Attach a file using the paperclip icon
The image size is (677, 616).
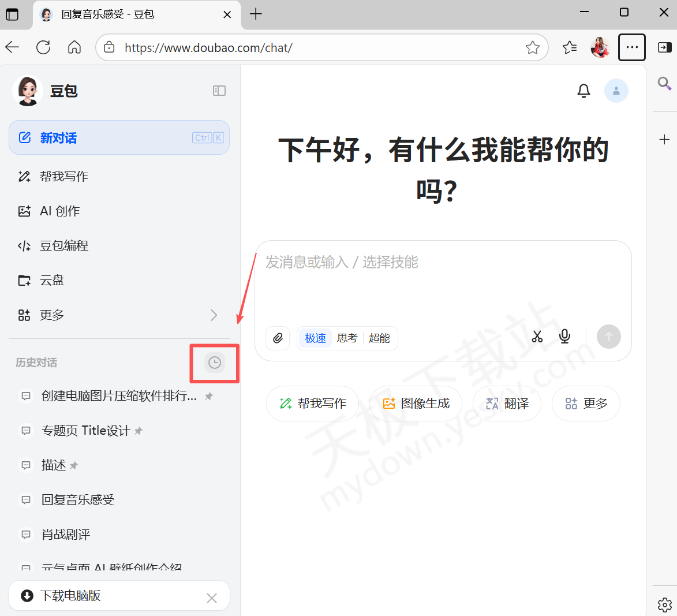(278, 338)
